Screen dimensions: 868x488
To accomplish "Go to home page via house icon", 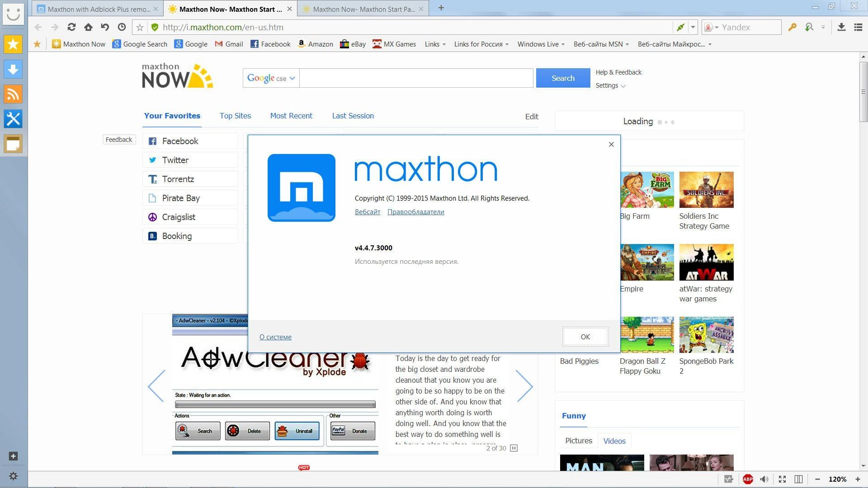I will [x=88, y=27].
